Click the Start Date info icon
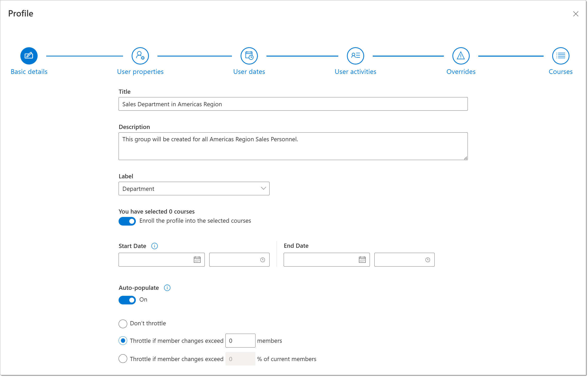This screenshot has height=377, width=588. point(154,246)
